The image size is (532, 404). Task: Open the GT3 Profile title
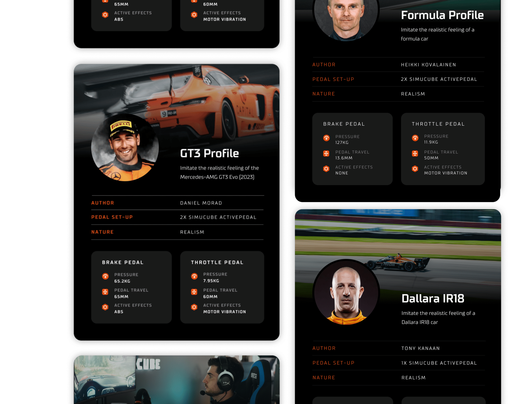(209, 153)
